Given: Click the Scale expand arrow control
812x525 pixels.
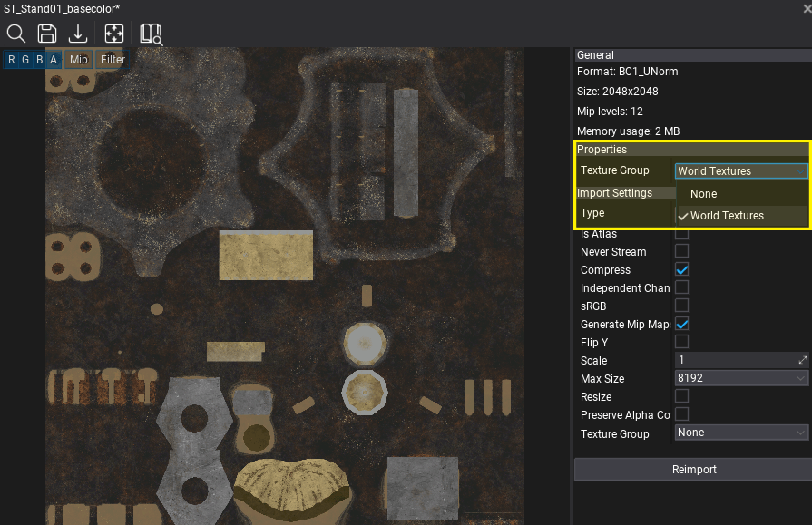Looking at the screenshot, I should [x=802, y=360].
